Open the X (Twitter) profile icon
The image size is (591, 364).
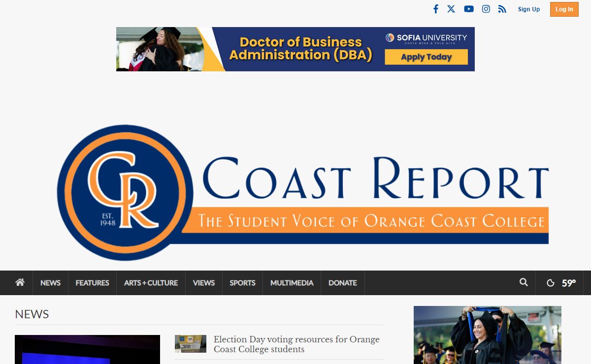451,9
